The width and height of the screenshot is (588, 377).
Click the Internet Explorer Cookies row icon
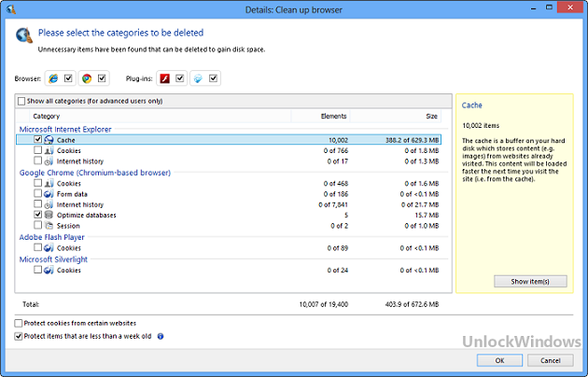point(49,150)
